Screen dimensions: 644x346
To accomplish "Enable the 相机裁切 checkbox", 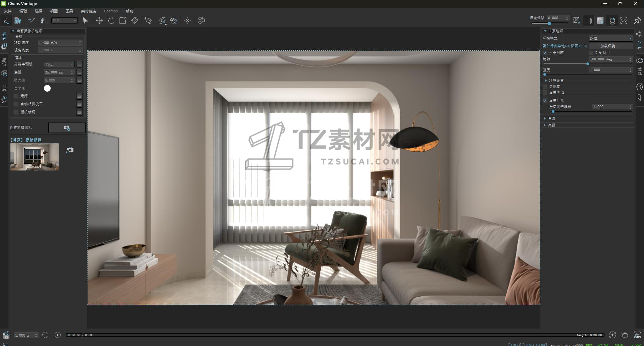I will tap(16, 112).
